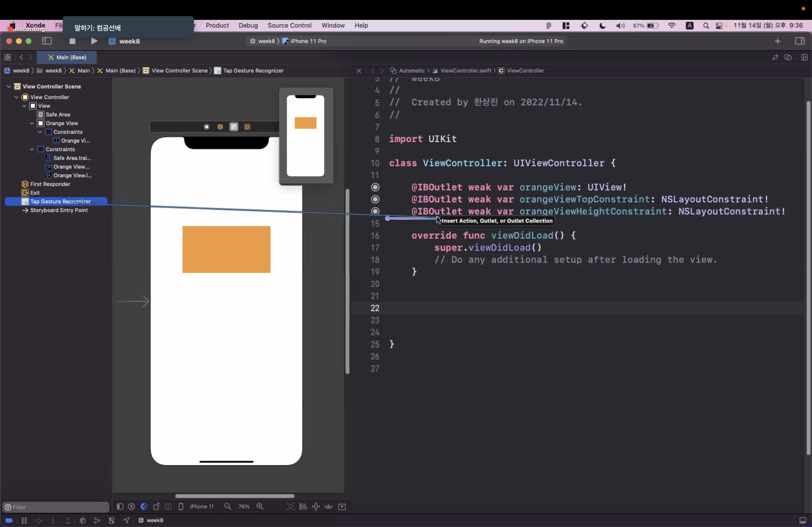Image resolution: width=812 pixels, height=527 pixels.
Task: Add an editor on the right
Action: pyautogui.click(x=804, y=57)
